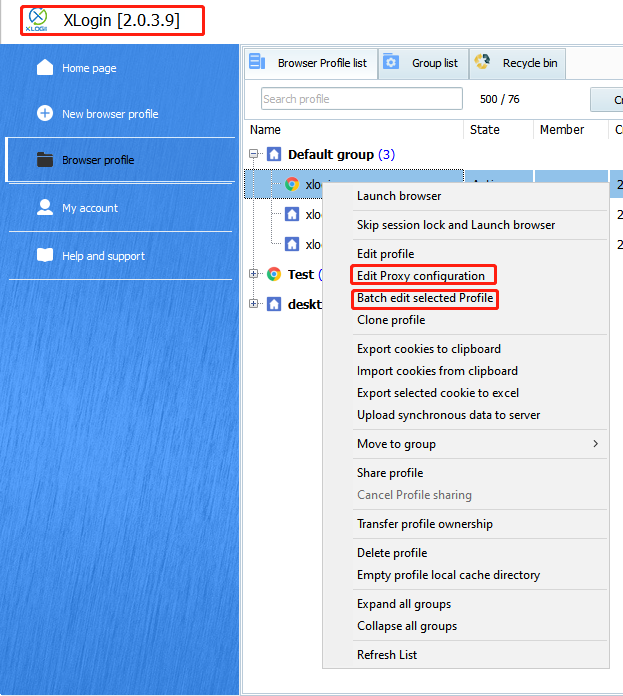The height and width of the screenshot is (696, 623).
Task: Select Upload synchronous data to server
Action: tap(448, 415)
